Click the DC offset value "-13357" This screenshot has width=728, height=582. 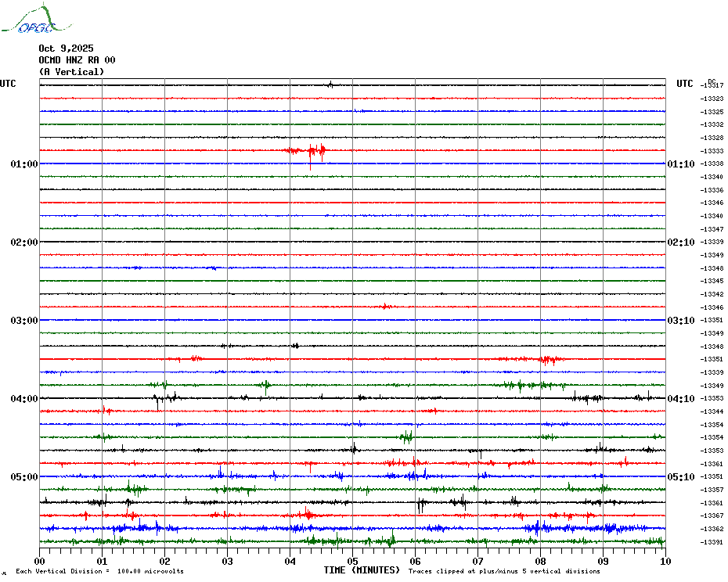(x=712, y=490)
